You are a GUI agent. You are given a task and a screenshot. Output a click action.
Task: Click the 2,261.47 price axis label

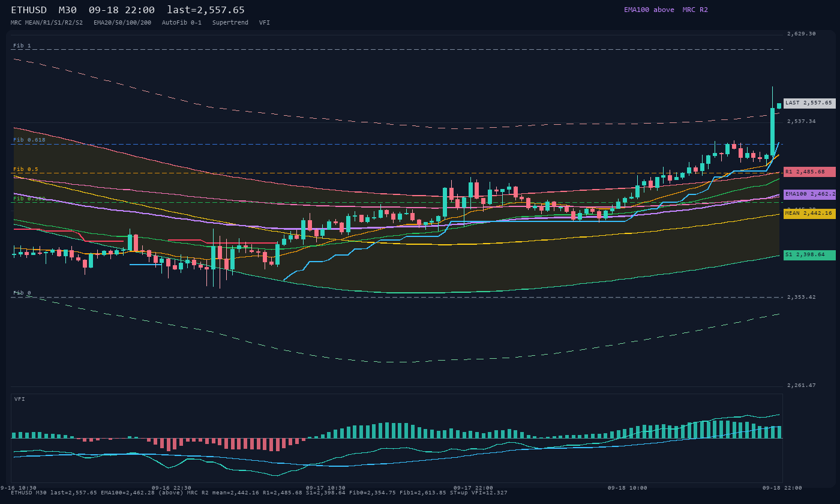coord(802,385)
